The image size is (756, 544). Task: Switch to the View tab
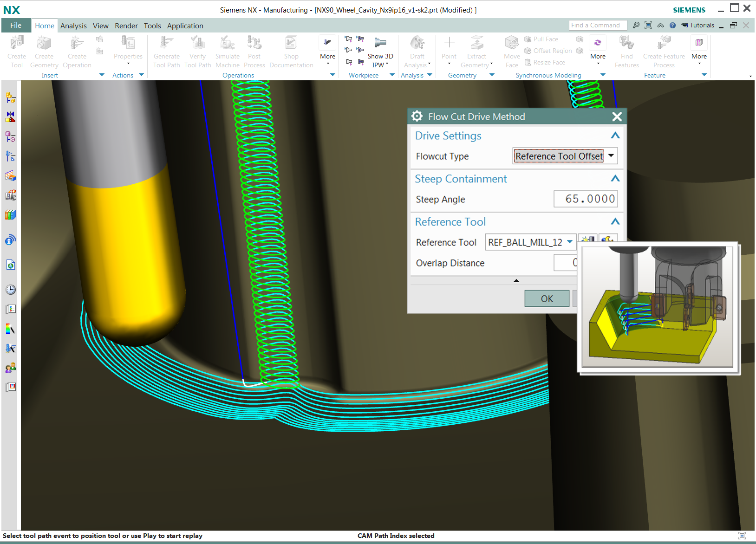100,26
